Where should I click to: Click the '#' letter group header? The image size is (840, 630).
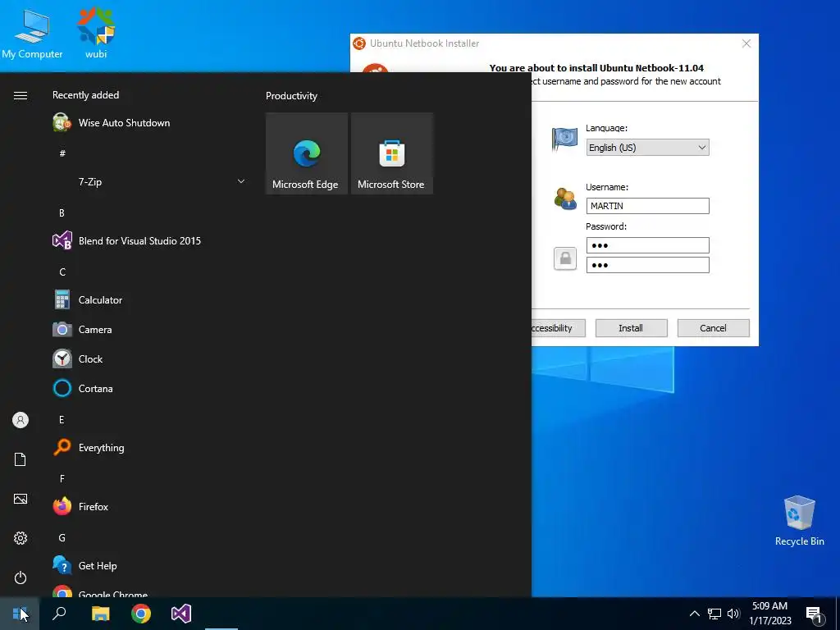coord(62,153)
